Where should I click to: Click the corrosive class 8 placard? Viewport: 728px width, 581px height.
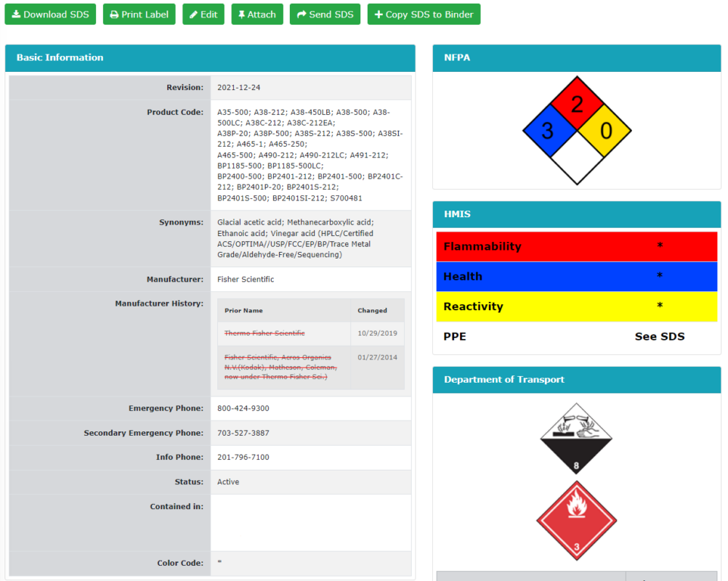tap(576, 439)
